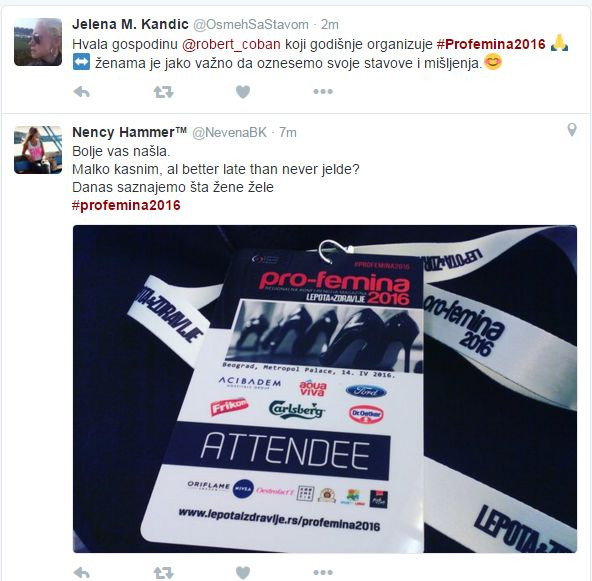The height and width of the screenshot is (581, 592).
Task: Reply to Nency Hammer's tweet
Action: coord(81,573)
